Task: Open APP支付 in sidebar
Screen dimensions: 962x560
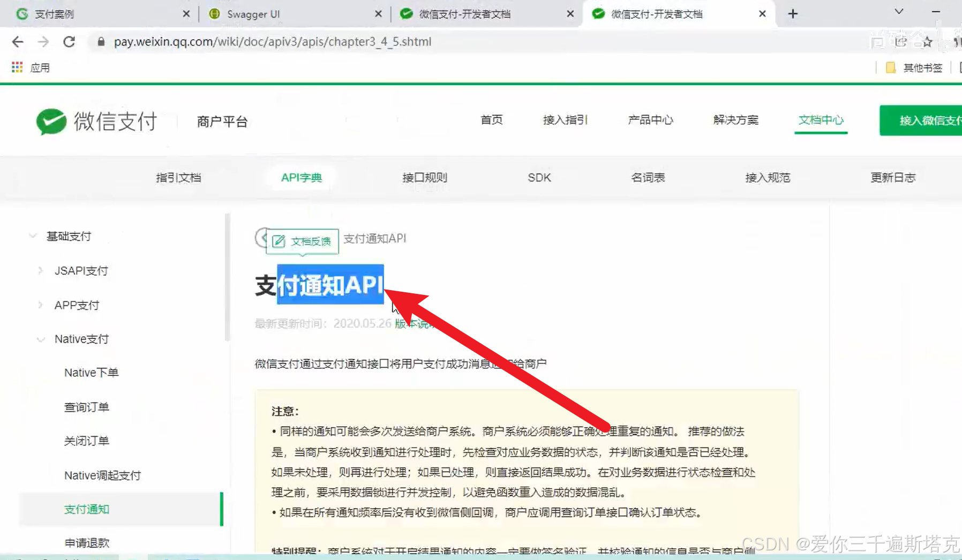Action: coord(77,305)
